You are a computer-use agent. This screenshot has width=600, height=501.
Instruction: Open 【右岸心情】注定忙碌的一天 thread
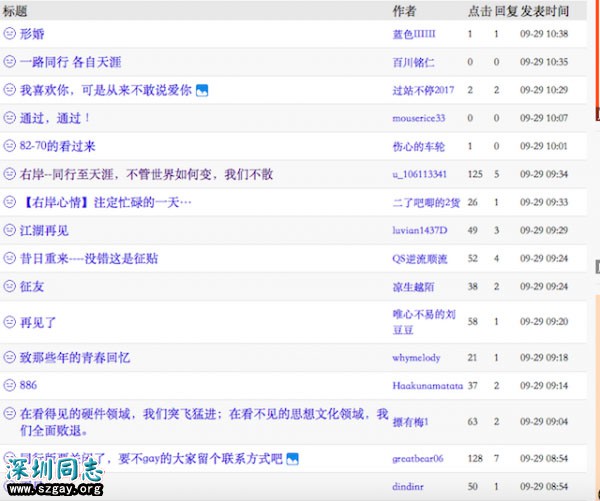[x=106, y=202]
